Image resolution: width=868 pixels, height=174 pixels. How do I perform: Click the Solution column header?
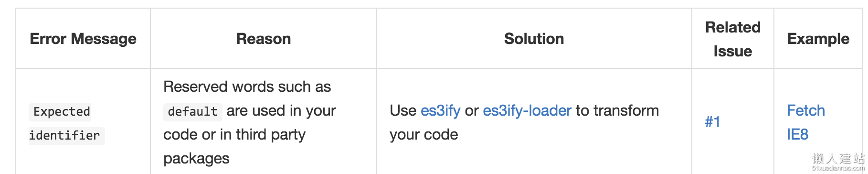pos(534,39)
